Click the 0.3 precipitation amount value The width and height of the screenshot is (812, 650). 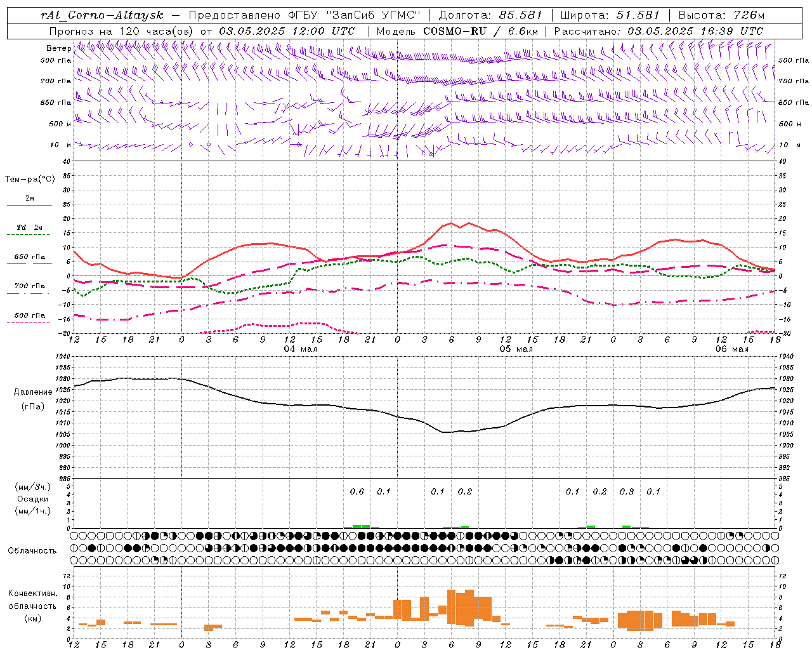627,491
